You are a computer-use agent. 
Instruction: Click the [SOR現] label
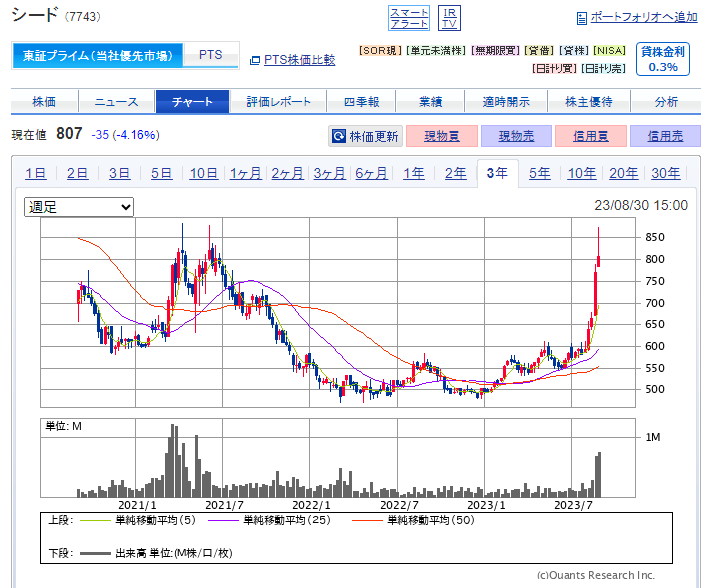(x=380, y=51)
